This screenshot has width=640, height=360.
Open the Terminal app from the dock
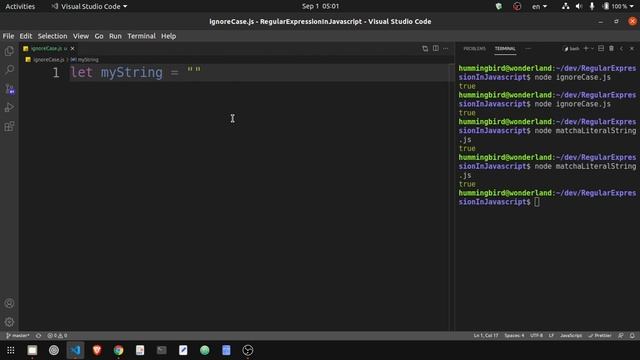[x=162, y=350]
